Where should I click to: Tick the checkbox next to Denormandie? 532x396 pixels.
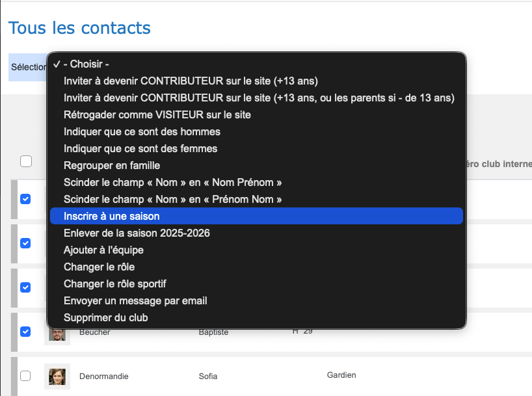click(x=25, y=376)
